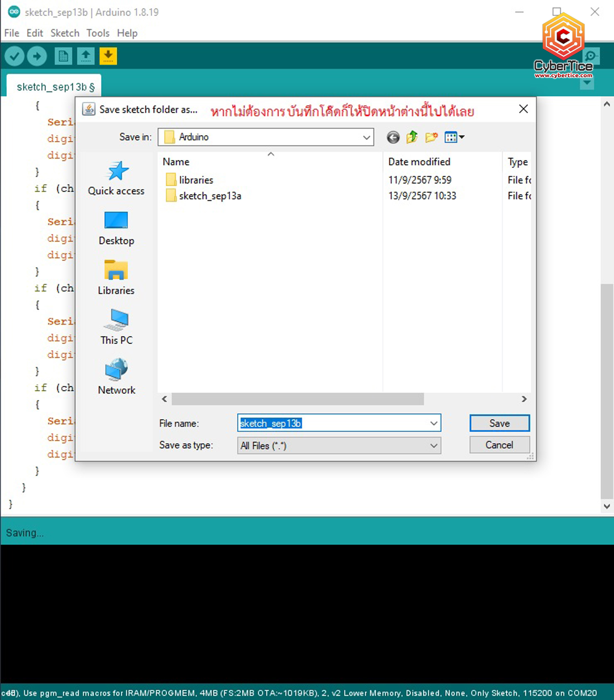This screenshot has height=700, width=614.
Task: Create a new sketch with New icon
Action: [63, 56]
